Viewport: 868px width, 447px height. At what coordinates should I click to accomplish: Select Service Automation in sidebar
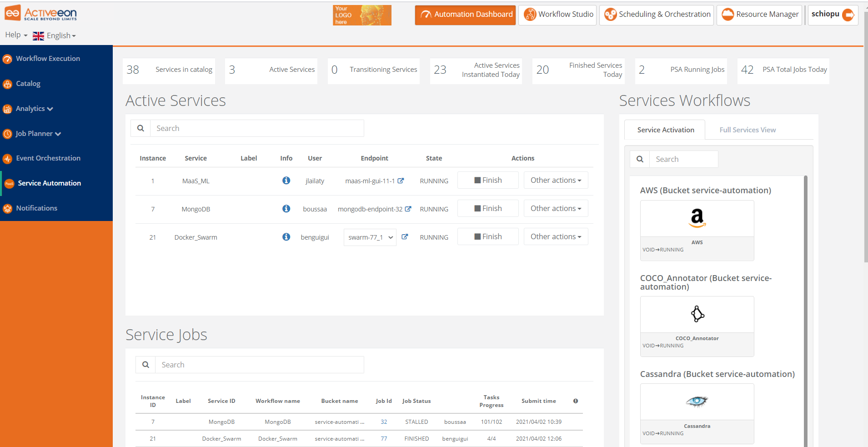click(49, 183)
